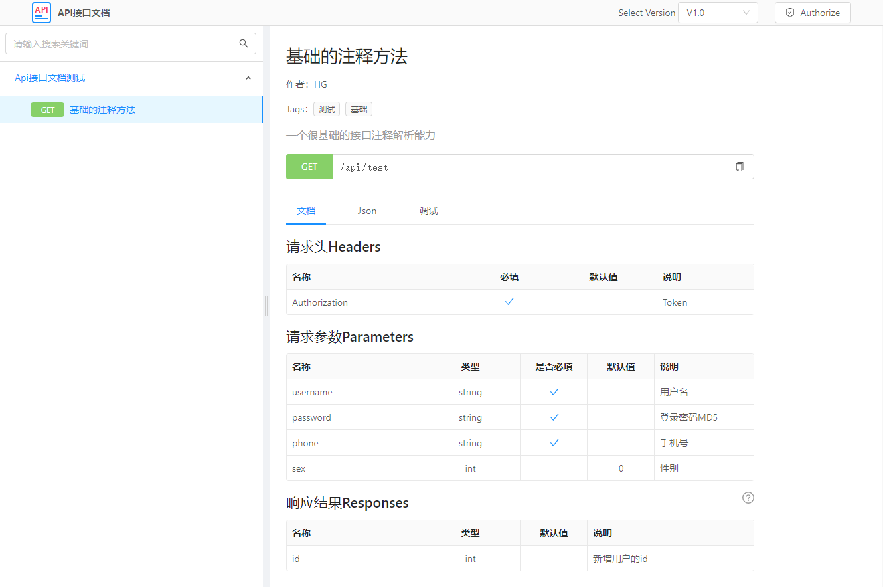Click the 响应结果Responses section heading
The height and width of the screenshot is (588, 883).
point(347,503)
